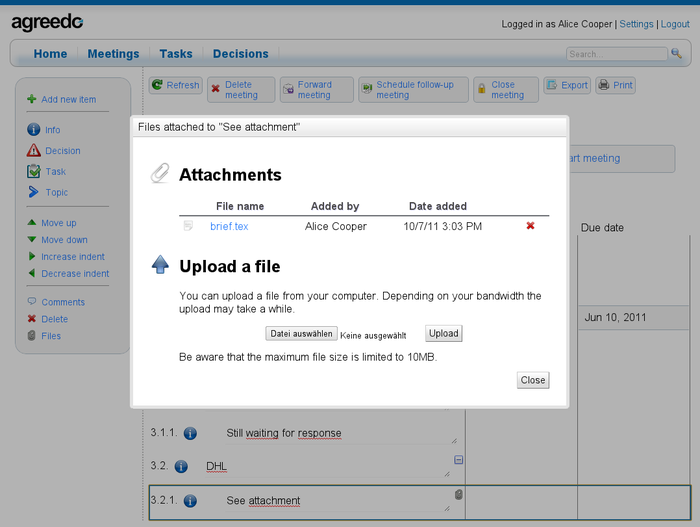Click Delete meeting in the toolbar
The width and height of the screenshot is (700, 527).
pyautogui.click(x=237, y=90)
